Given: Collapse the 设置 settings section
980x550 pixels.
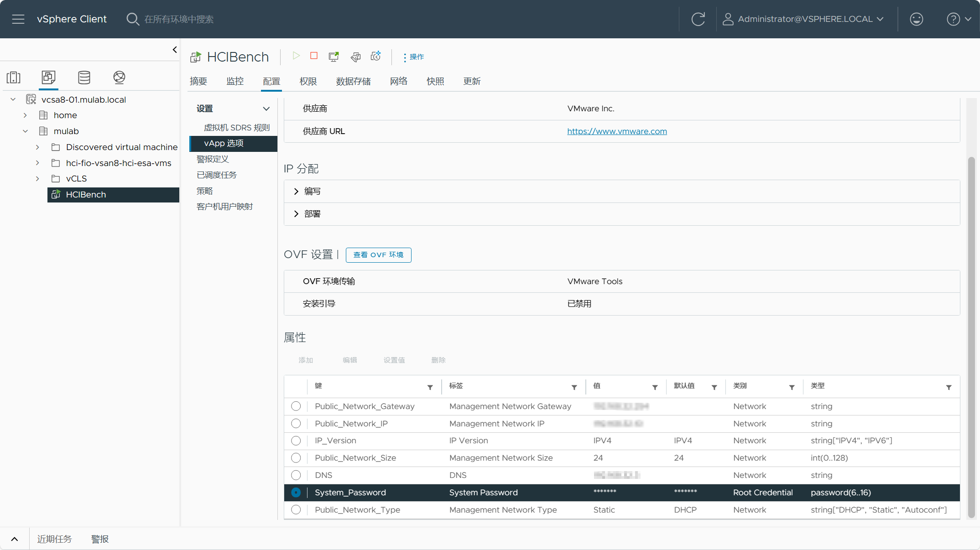Looking at the screenshot, I should pos(266,109).
